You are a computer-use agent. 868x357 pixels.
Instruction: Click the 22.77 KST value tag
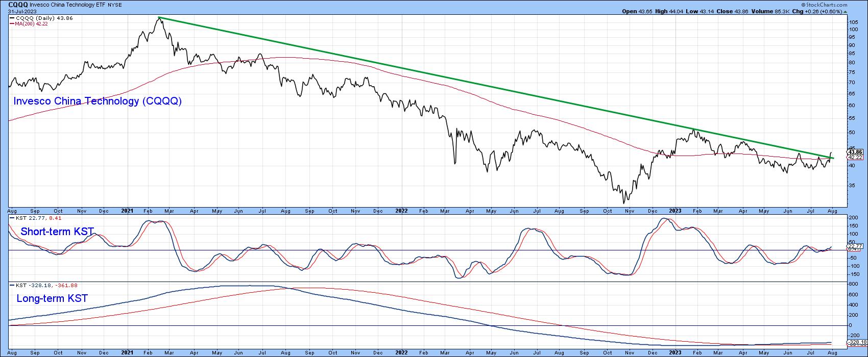855,245
